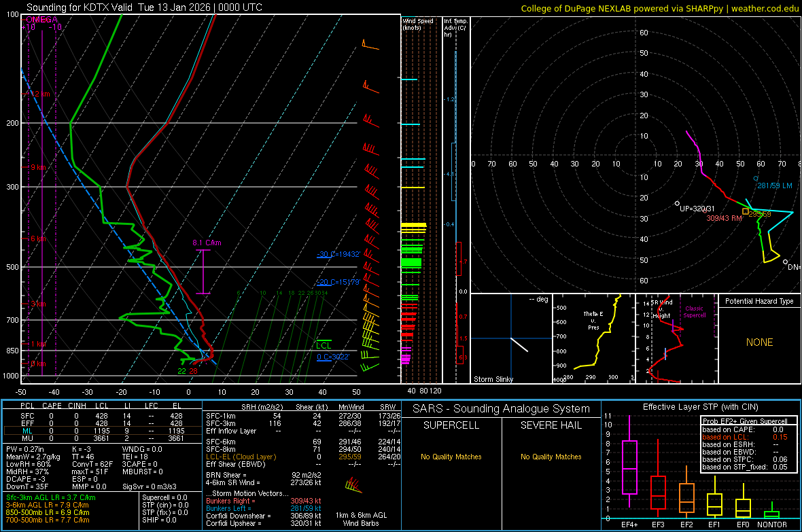This screenshot has width=802, height=532.
Task: Click the green 'Sfc-3km AGL LR' line
Action: tap(51, 497)
